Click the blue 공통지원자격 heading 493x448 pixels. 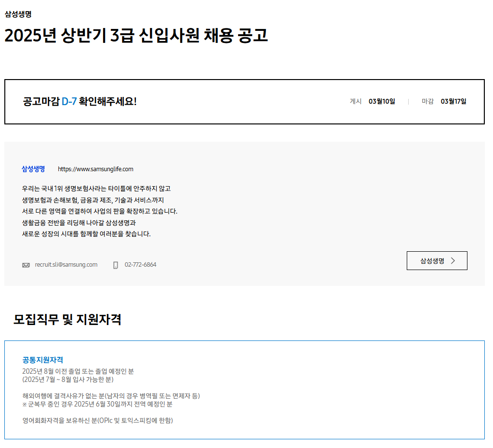coord(43,360)
